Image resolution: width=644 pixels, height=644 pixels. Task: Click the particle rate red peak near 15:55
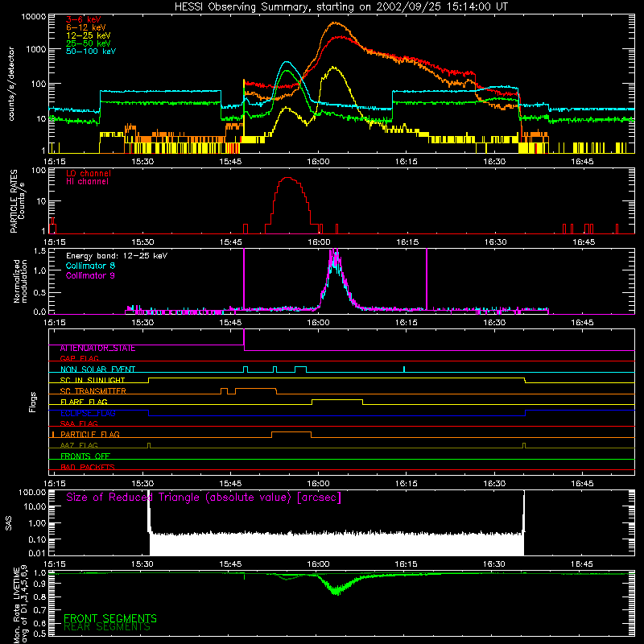(x=288, y=178)
